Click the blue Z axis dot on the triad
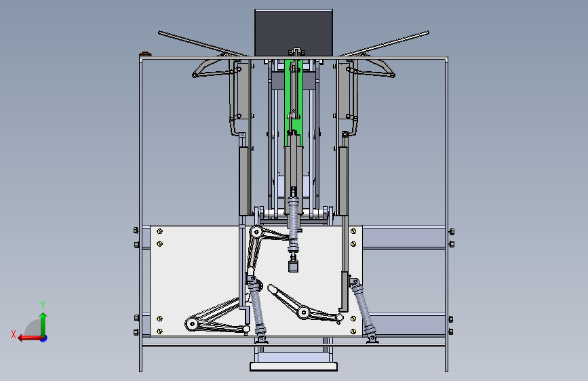This screenshot has height=381, width=588. coord(44,338)
